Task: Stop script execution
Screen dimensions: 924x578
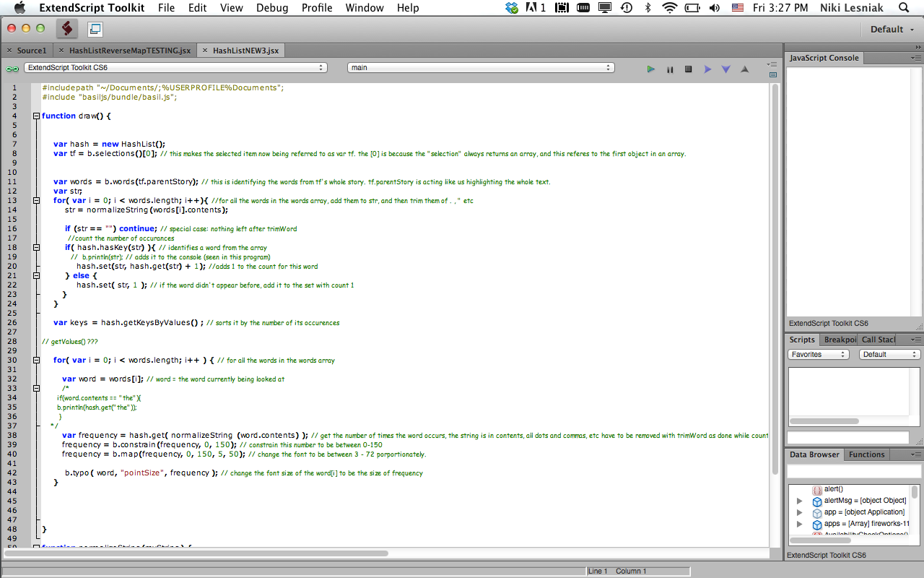Action: (x=688, y=69)
